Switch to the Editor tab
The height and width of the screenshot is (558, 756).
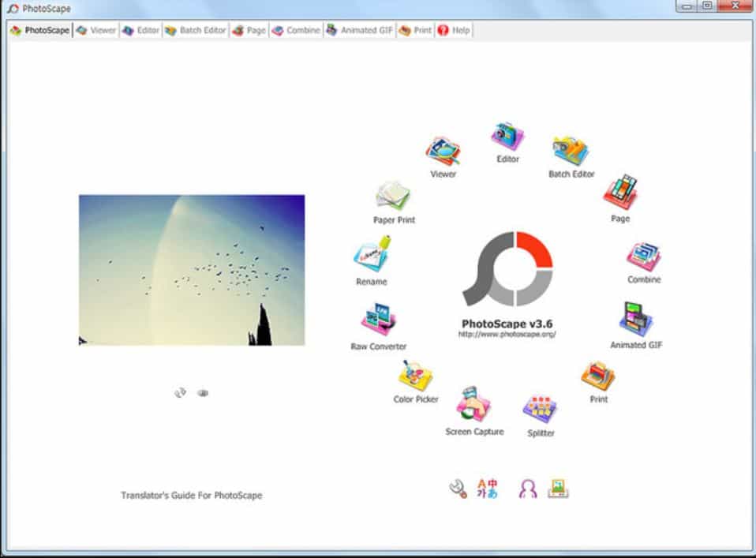(140, 30)
